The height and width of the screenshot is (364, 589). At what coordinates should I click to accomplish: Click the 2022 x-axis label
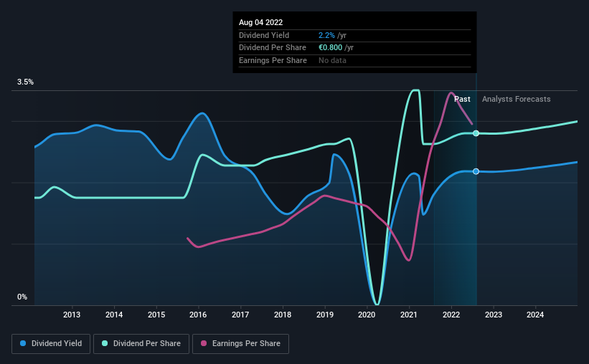click(x=451, y=315)
